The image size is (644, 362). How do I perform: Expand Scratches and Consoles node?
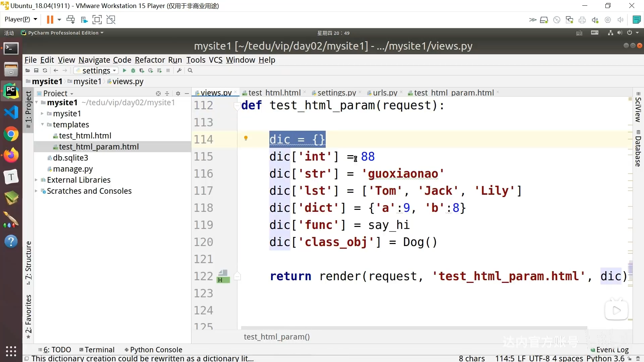coord(36,191)
